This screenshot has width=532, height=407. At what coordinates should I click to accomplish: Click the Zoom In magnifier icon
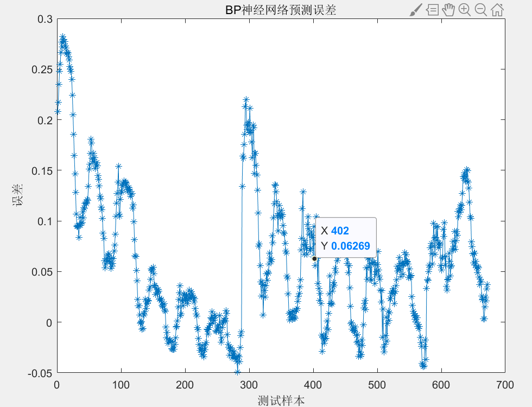pos(465,10)
